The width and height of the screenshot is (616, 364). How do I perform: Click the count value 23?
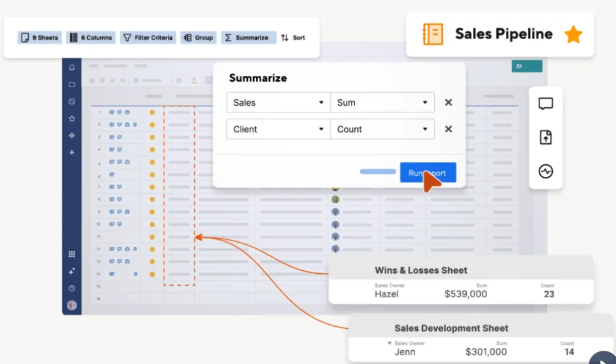pos(549,294)
